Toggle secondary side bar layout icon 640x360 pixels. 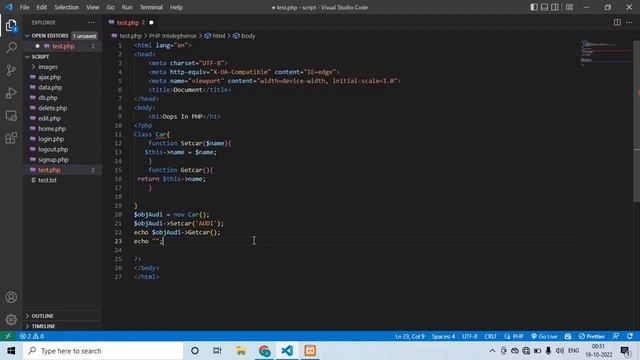[555, 7]
